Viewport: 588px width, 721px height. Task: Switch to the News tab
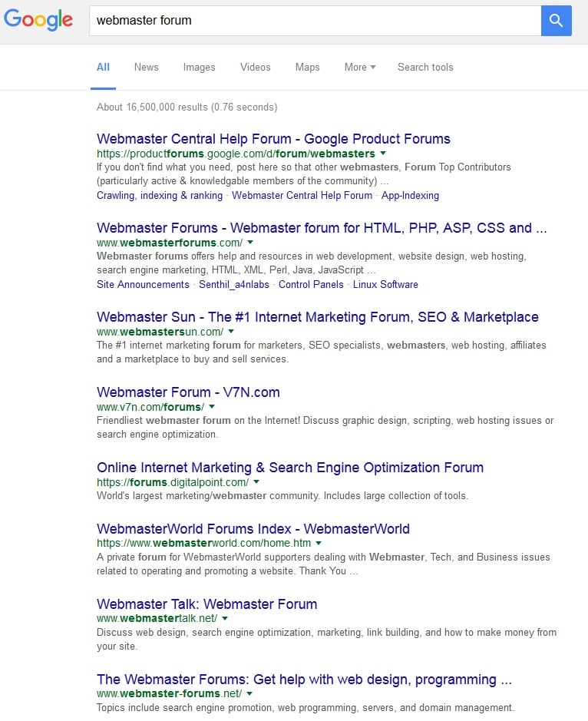point(146,67)
